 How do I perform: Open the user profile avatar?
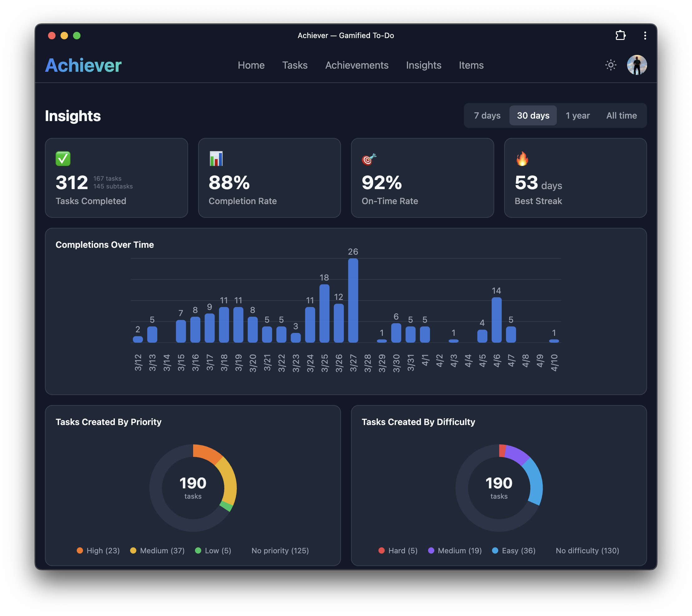pyautogui.click(x=637, y=65)
